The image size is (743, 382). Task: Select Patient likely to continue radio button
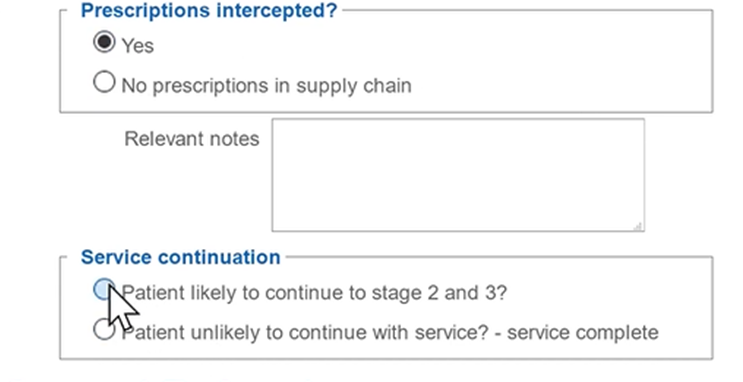(x=104, y=289)
